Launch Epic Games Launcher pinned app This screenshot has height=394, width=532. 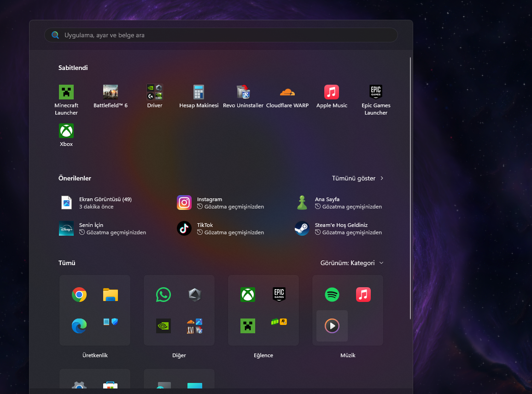click(376, 100)
